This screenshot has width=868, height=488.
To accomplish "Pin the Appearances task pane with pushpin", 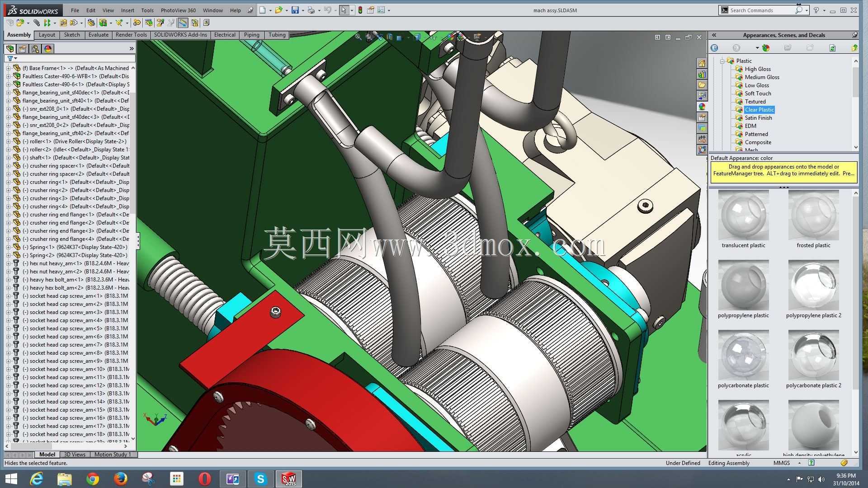I will 854,35.
